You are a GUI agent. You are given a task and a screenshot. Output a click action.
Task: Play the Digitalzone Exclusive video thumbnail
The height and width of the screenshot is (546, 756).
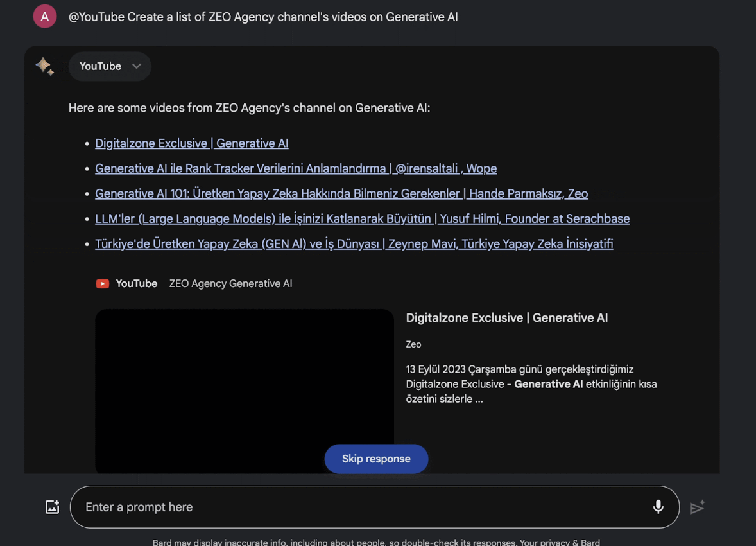point(245,391)
